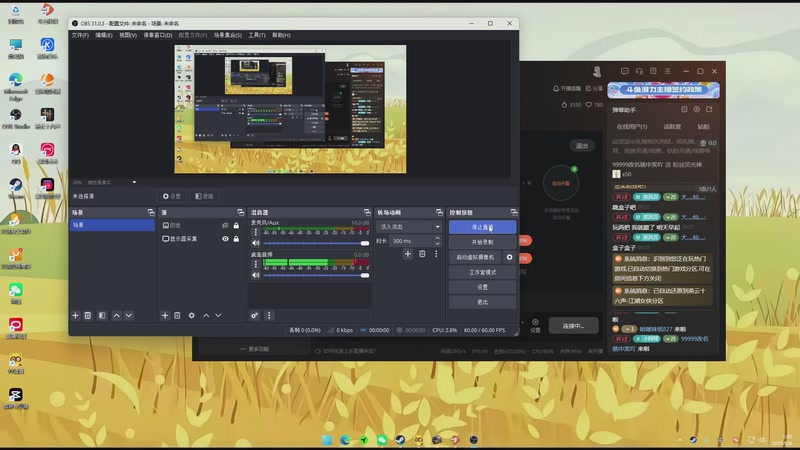Open 工具(T) menu in OBS

[257, 35]
